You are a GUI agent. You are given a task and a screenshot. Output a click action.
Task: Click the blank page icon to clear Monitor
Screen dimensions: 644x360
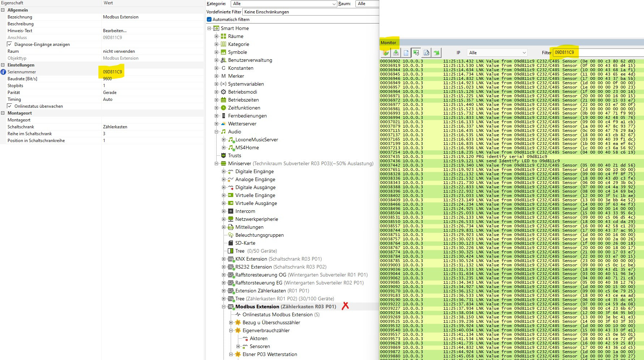click(x=406, y=53)
